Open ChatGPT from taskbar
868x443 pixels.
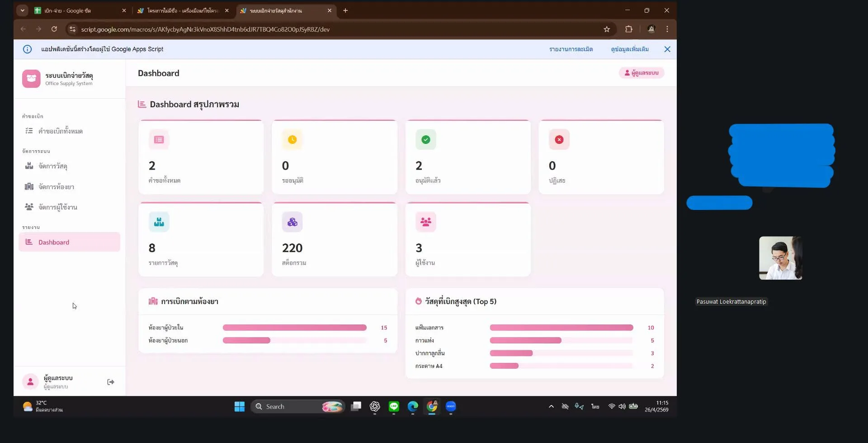pos(375,406)
